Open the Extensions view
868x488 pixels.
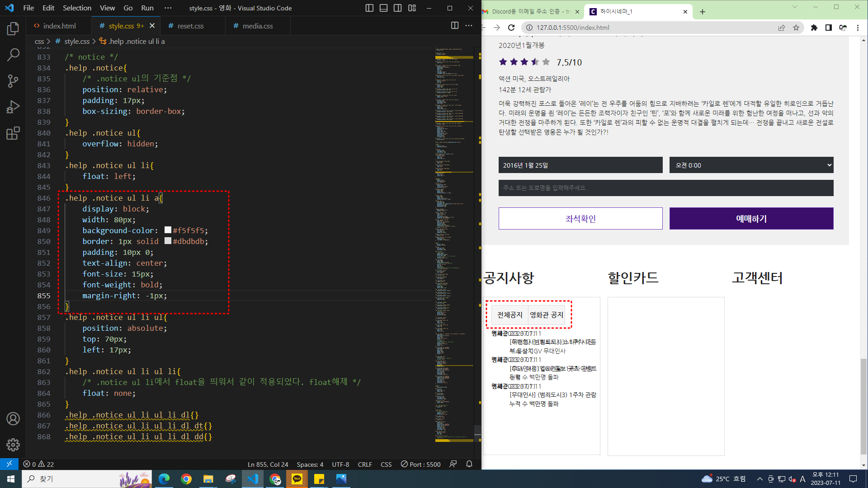coord(13,133)
